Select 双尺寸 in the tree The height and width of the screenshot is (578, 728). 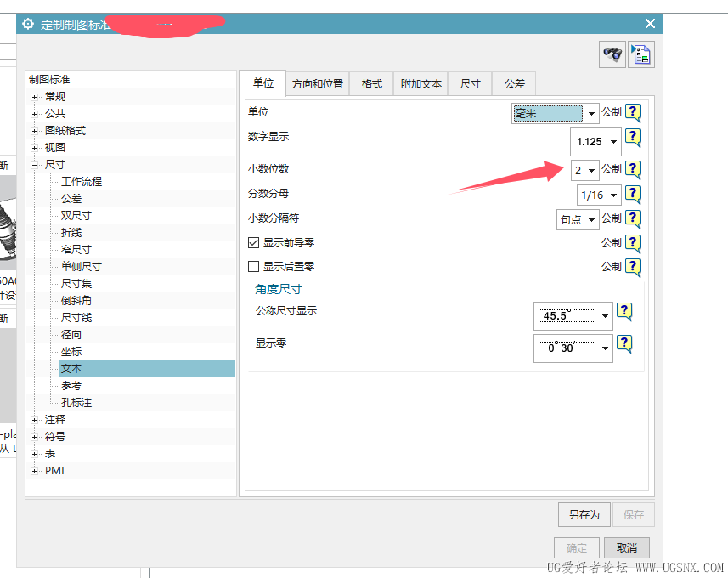(76, 216)
